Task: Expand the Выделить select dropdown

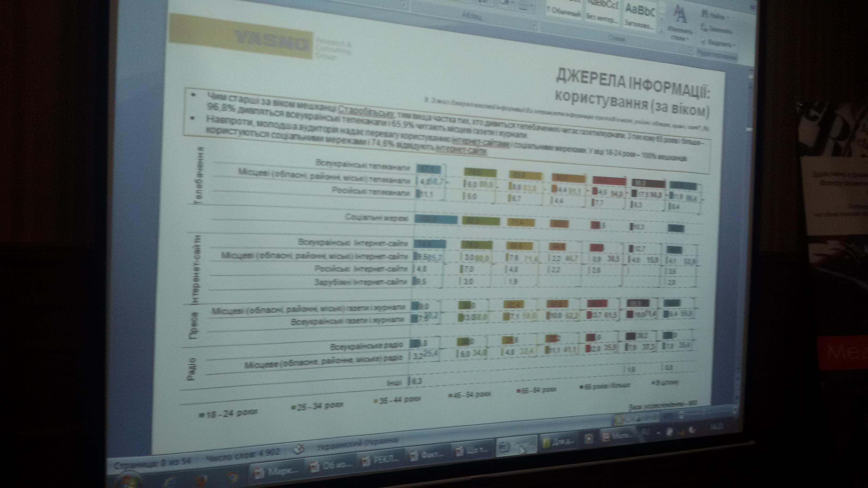Action: pos(721,44)
